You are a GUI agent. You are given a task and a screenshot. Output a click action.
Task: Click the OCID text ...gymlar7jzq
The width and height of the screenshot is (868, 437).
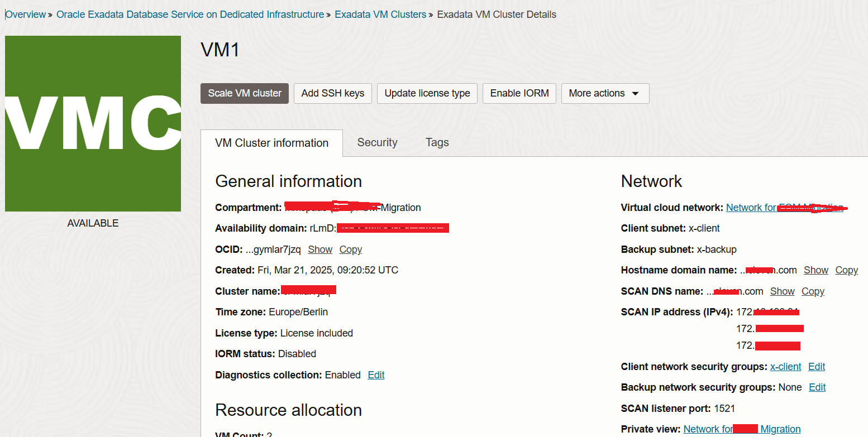273,249
